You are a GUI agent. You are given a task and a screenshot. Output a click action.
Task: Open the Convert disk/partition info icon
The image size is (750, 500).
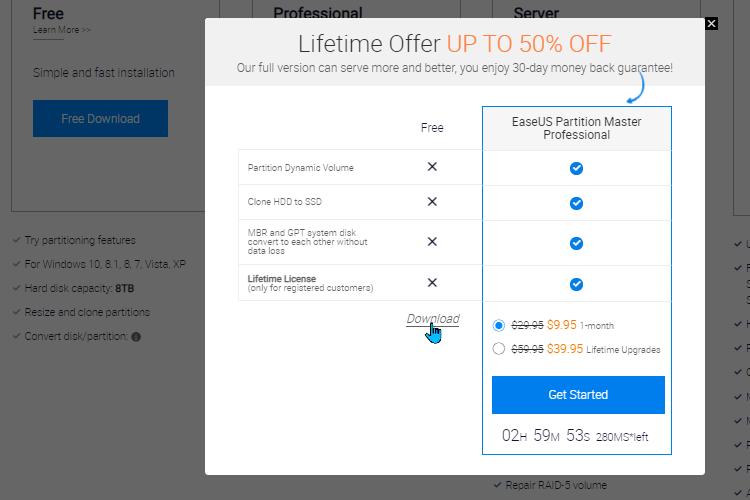[x=136, y=337]
